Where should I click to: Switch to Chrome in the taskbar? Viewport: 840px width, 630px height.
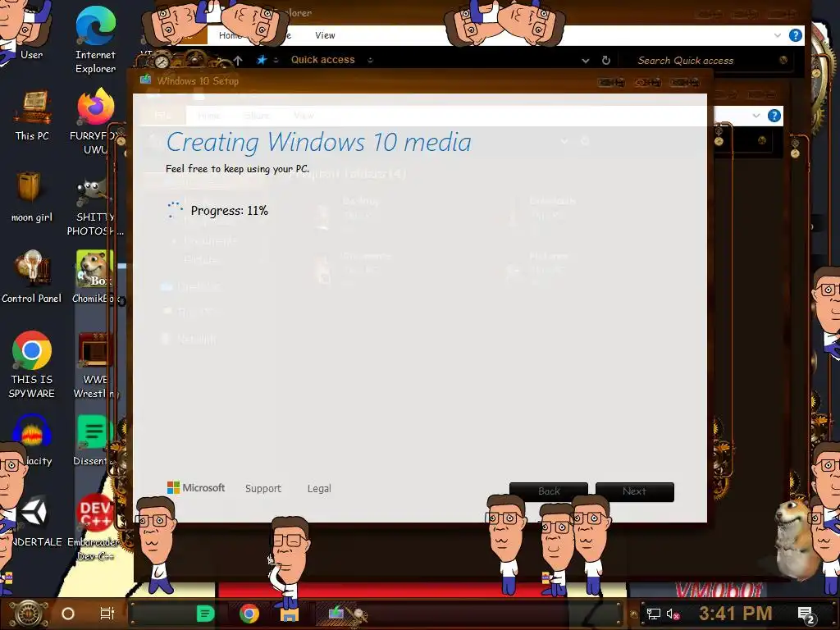click(x=249, y=614)
